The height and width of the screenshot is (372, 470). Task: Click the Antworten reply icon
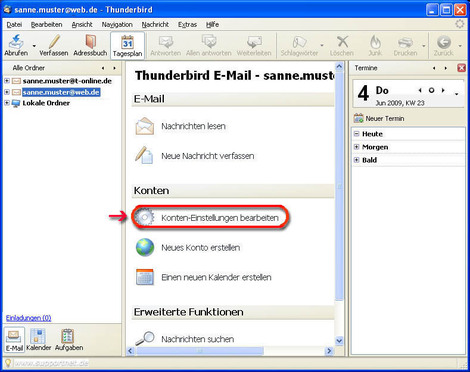pyautogui.click(x=166, y=42)
